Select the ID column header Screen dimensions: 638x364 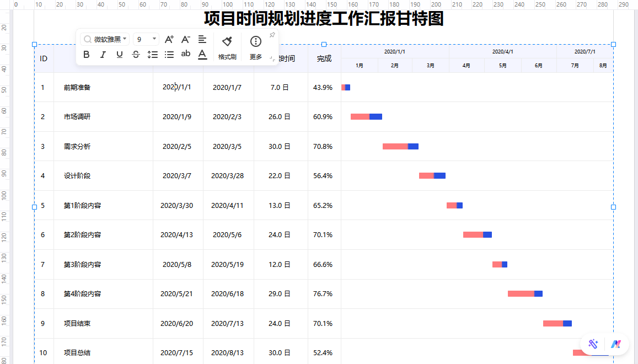coord(44,58)
